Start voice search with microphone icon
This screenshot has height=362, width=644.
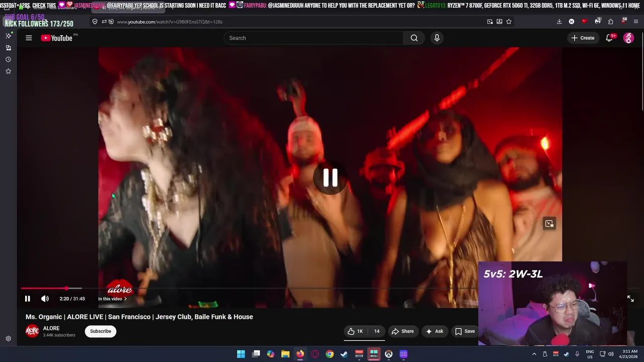point(437,38)
